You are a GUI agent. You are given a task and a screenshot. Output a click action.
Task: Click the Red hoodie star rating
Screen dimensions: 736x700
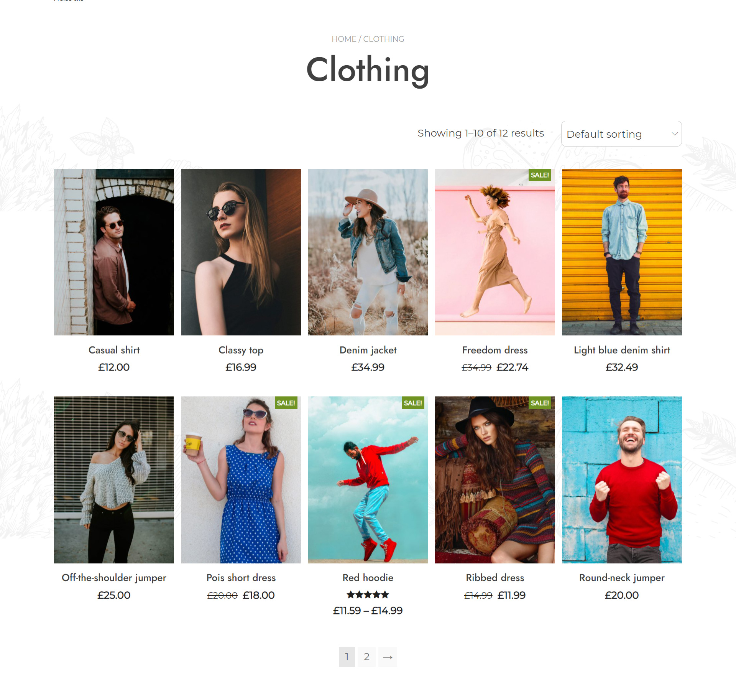(368, 595)
